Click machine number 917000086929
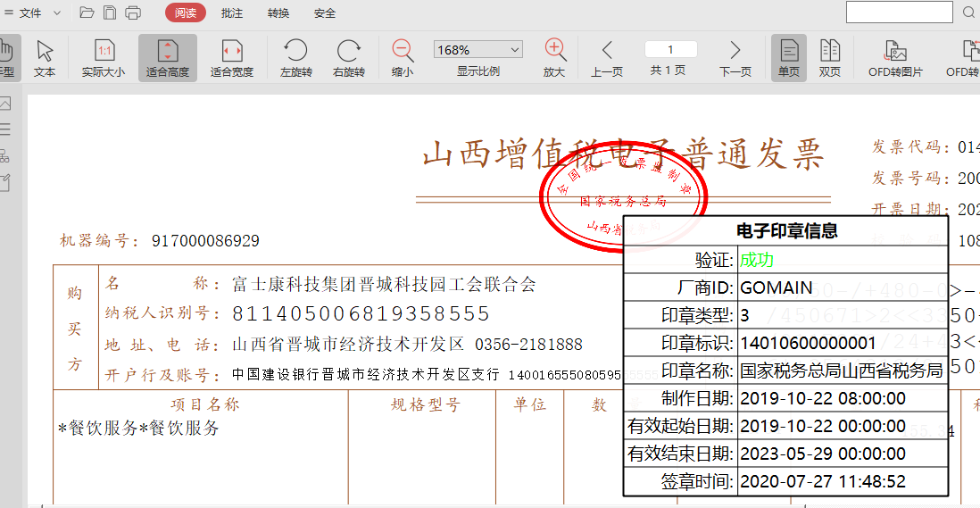 (x=205, y=241)
